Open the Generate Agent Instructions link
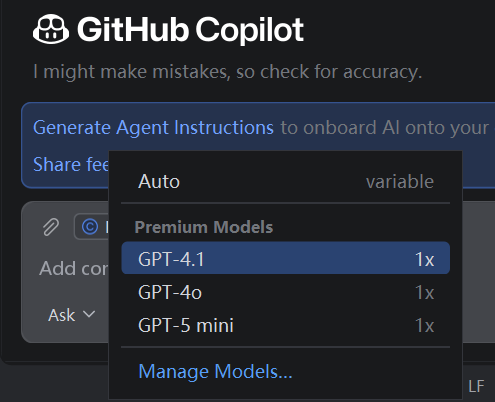 [x=153, y=128]
